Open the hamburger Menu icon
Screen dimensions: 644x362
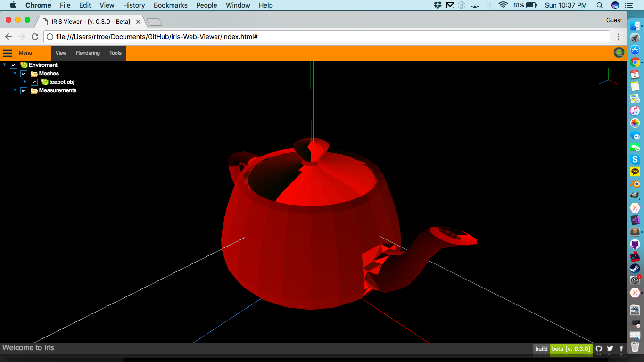8,53
